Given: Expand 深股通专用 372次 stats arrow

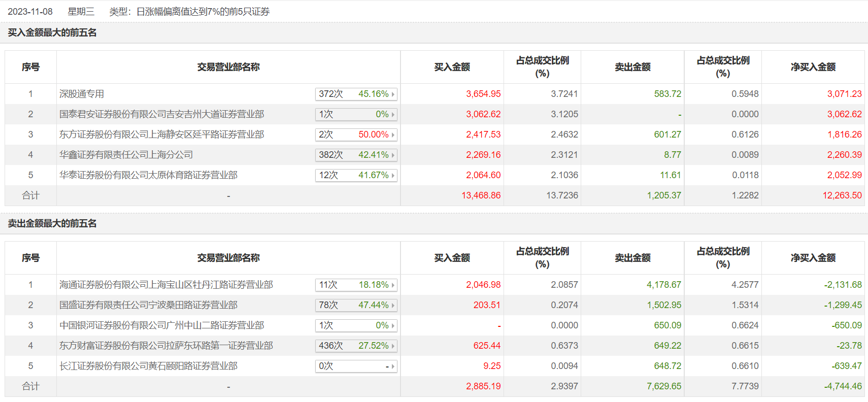Looking at the screenshot, I should tap(393, 94).
